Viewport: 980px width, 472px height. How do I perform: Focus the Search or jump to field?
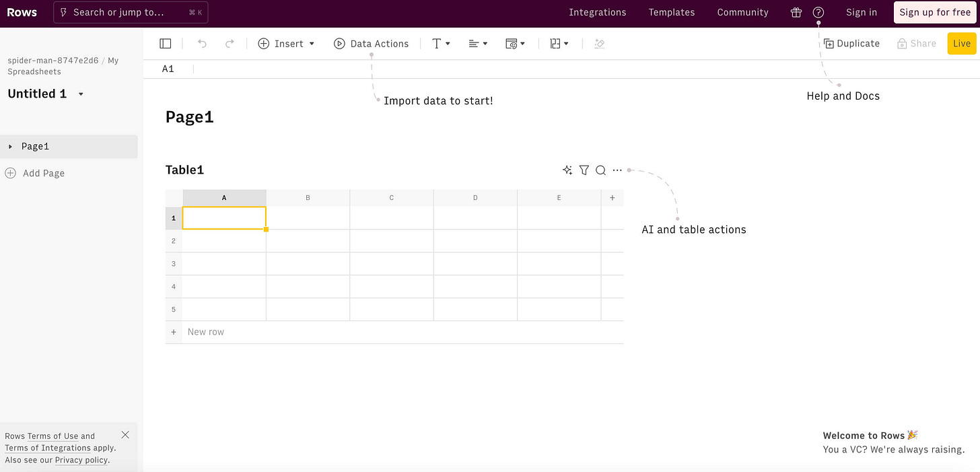[131, 12]
